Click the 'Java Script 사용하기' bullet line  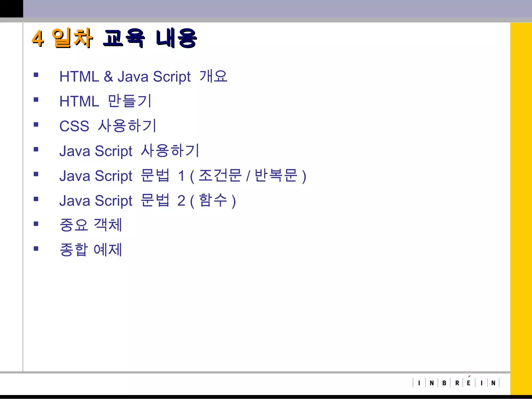129,151
